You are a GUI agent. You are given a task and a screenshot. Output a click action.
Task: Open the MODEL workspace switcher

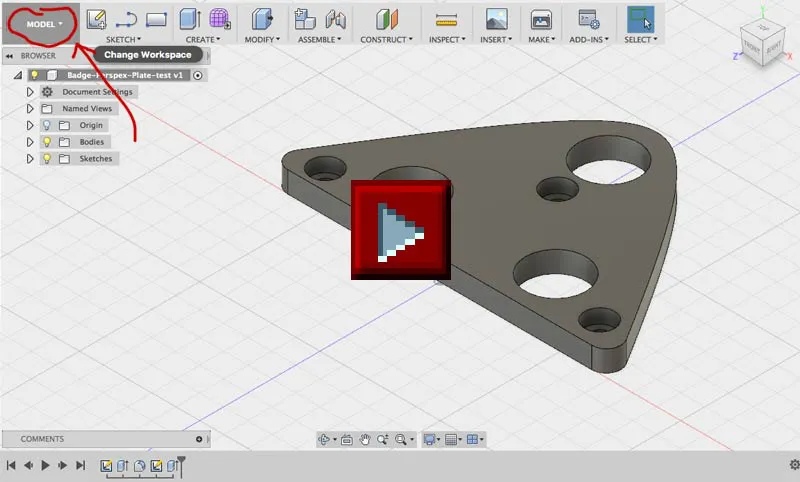pyautogui.click(x=44, y=24)
